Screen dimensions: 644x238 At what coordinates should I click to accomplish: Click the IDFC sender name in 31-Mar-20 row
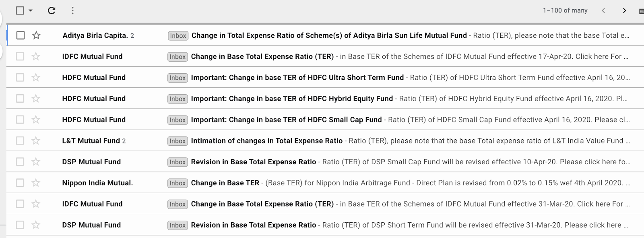(92, 204)
